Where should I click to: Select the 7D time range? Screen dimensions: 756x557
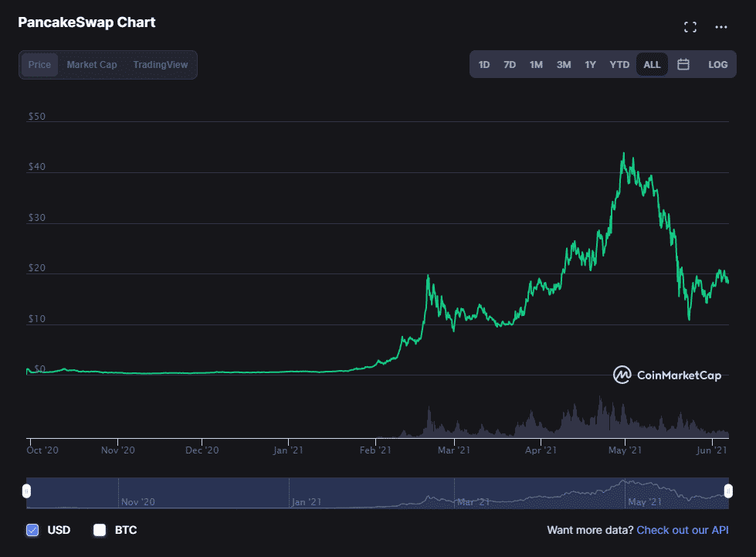510,65
